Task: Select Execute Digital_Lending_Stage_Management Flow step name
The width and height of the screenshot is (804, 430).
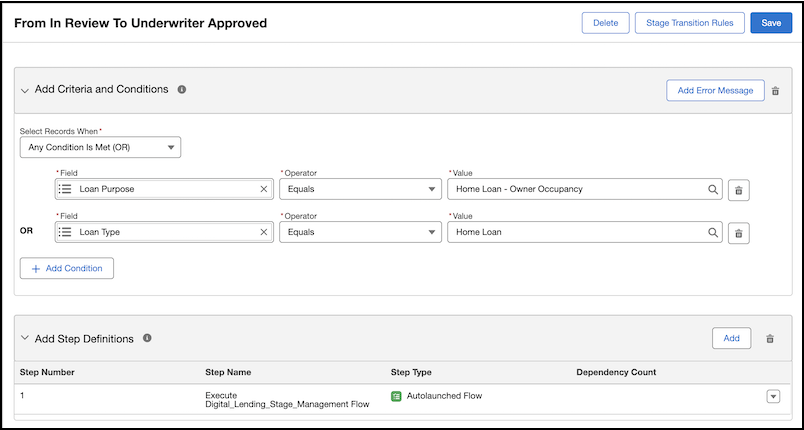Action: pyautogui.click(x=287, y=400)
